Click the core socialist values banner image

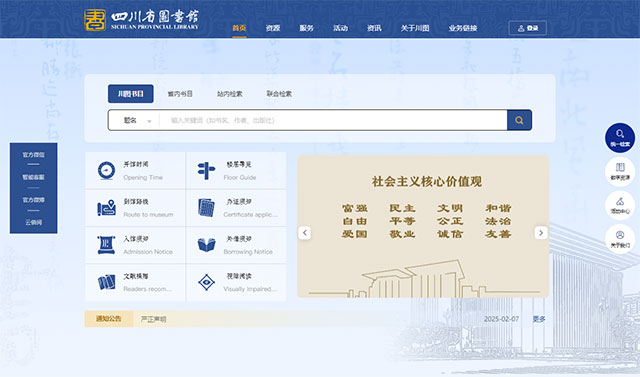pos(423,226)
